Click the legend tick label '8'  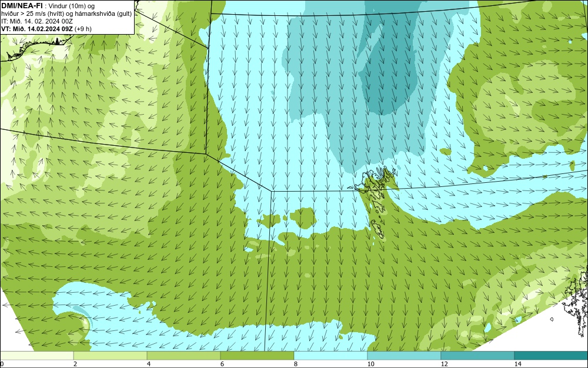pyautogui.click(x=296, y=364)
